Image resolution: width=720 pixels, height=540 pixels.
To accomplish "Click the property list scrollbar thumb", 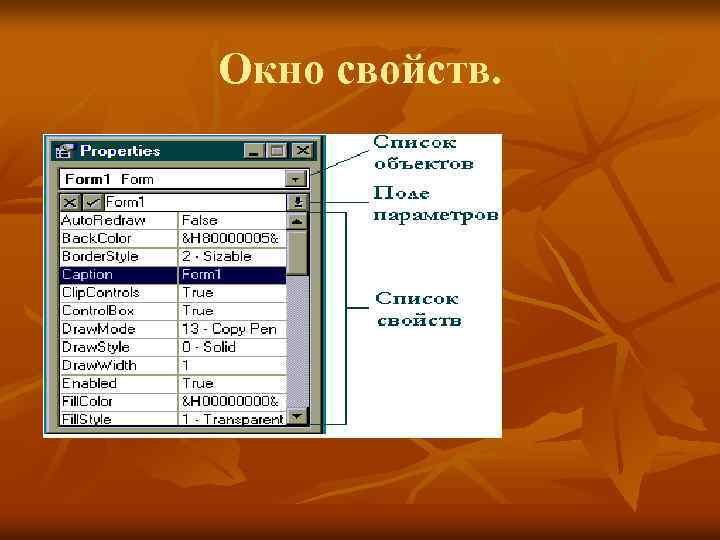I will (x=297, y=253).
